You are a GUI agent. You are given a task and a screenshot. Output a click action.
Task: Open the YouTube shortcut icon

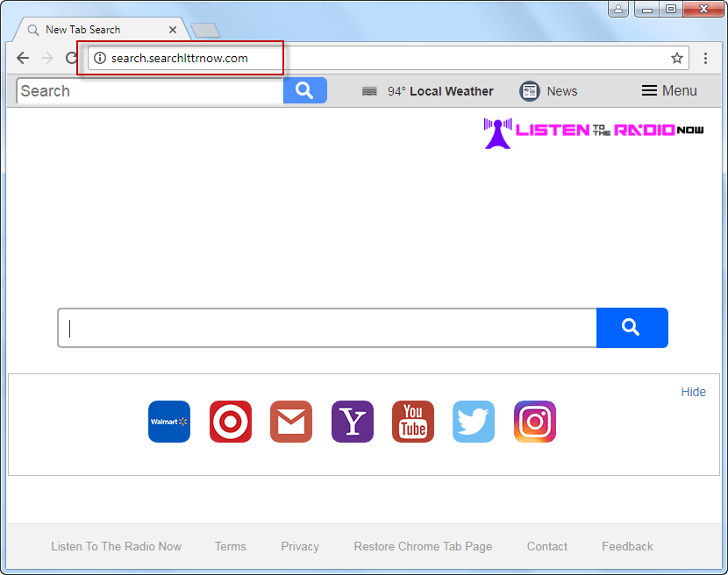click(413, 422)
